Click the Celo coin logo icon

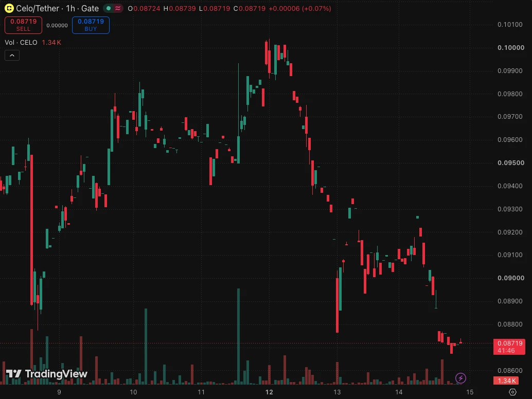coord(9,8)
